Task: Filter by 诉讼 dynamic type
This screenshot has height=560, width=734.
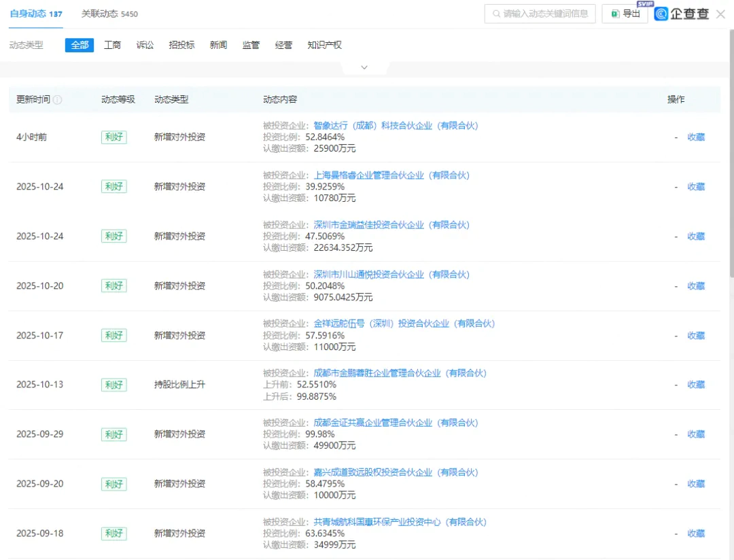Action: 145,45
